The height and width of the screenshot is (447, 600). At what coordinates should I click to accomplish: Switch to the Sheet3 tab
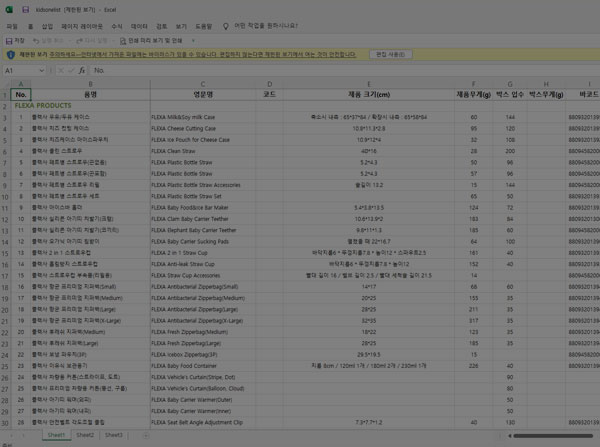114,435
